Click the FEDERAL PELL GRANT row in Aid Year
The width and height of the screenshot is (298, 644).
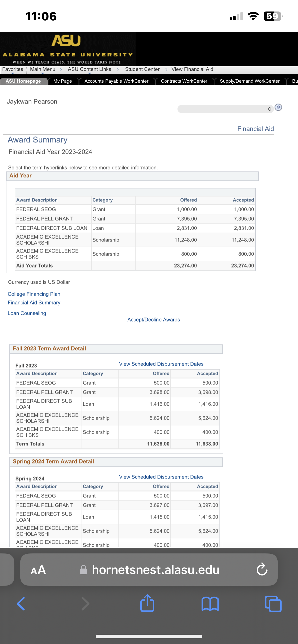click(x=135, y=219)
